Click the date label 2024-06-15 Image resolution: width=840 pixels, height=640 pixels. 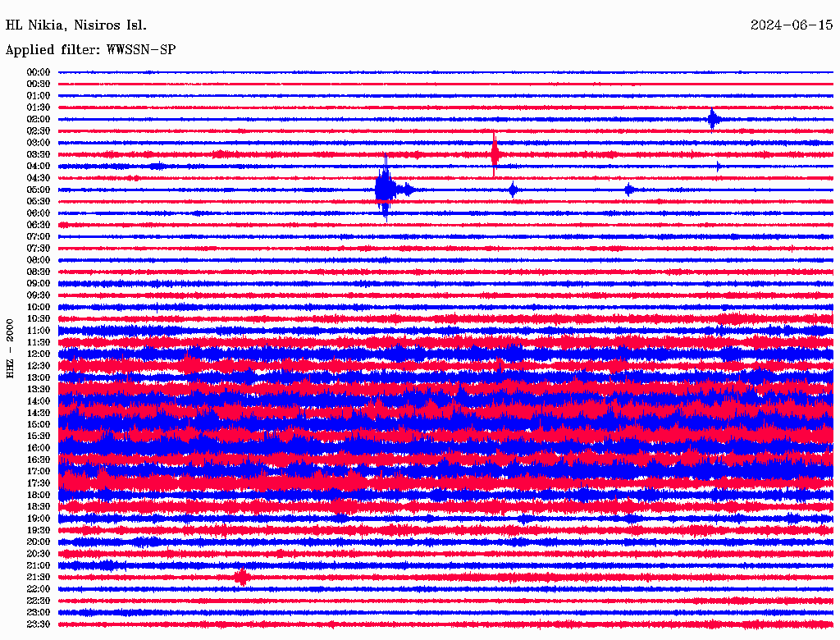[x=792, y=25]
